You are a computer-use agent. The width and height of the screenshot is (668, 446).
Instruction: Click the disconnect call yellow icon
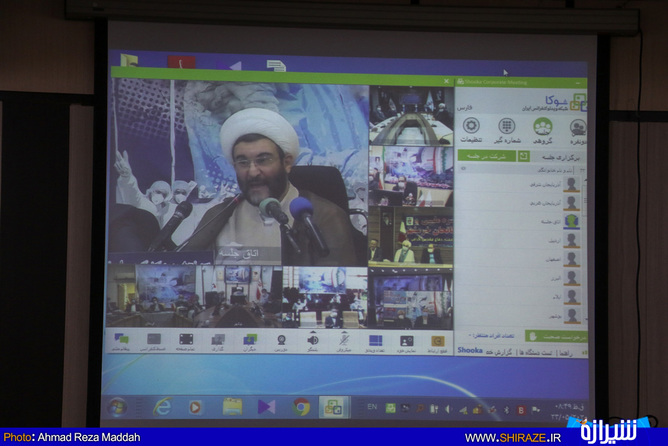point(438,341)
